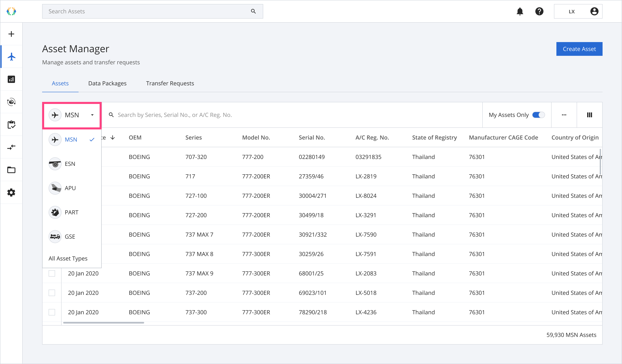Click the table search magnifier icon

click(111, 115)
